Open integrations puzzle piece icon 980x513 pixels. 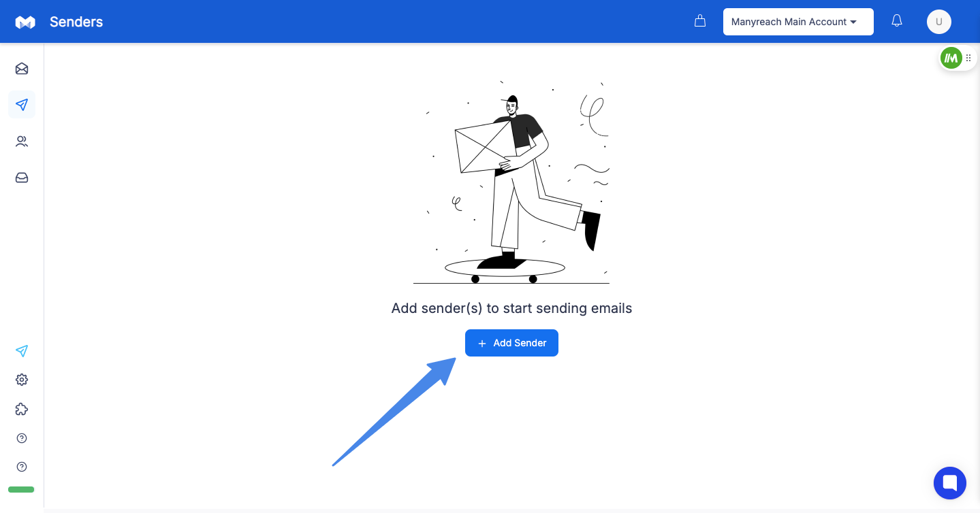(22, 409)
